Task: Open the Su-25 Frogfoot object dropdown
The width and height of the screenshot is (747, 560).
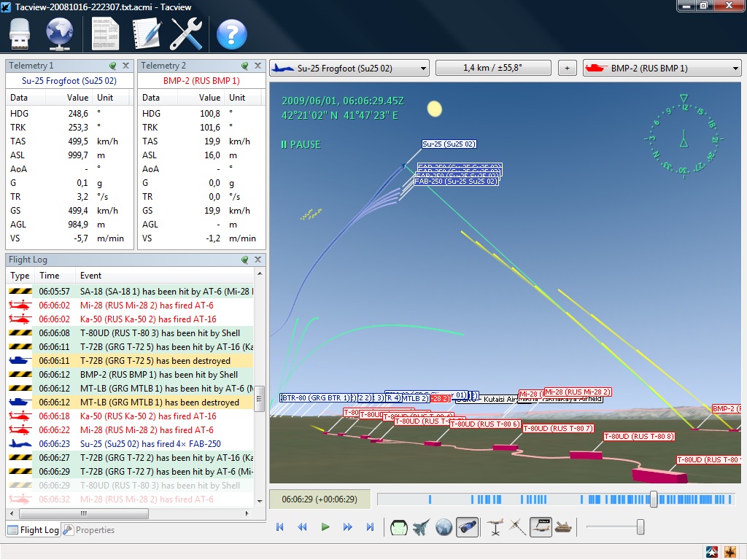Action: 349,68
